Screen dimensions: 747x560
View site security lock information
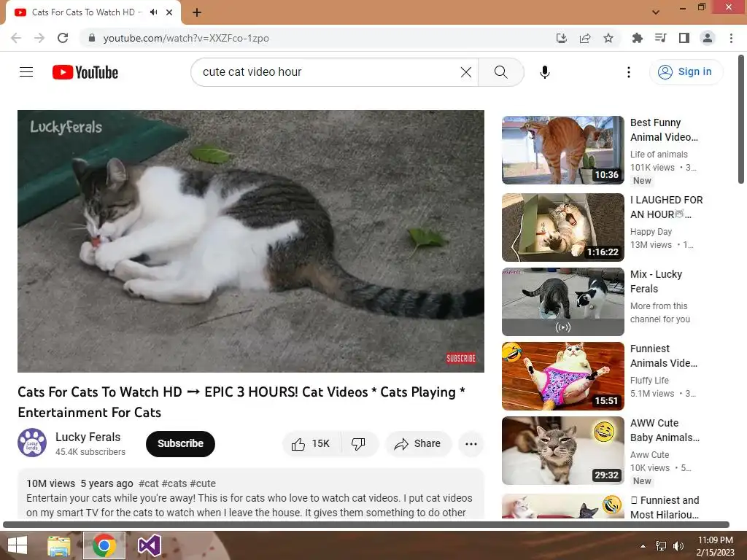coord(92,38)
